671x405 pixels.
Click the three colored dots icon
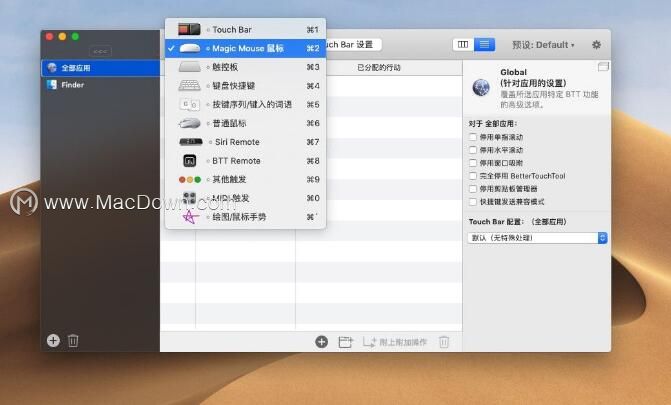190,180
